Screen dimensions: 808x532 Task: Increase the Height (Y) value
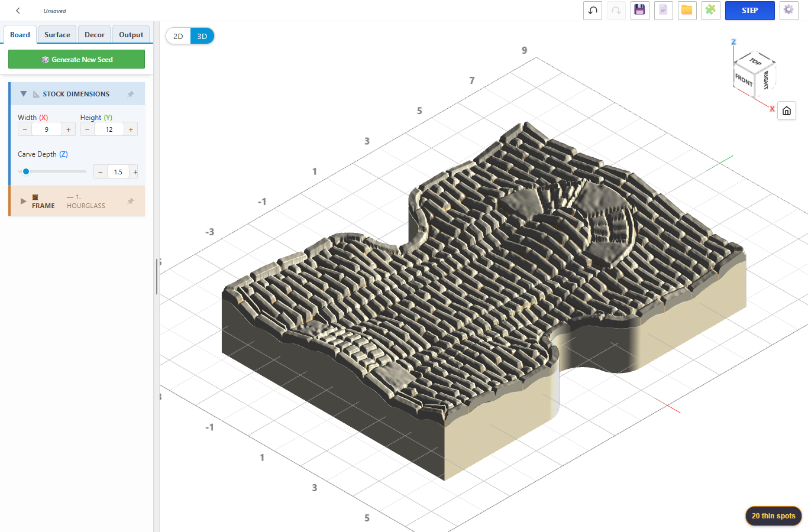(131, 129)
